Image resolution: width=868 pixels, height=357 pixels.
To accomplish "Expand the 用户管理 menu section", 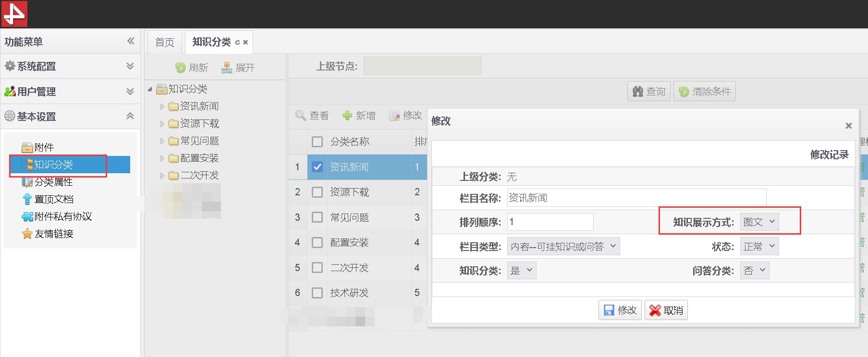I will point(130,91).
